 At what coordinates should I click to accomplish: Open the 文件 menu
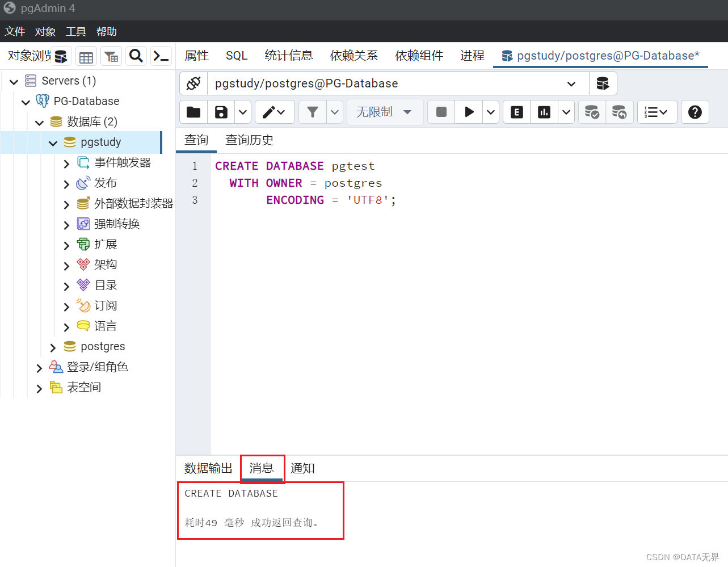pyautogui.click(x=15, y=32)
